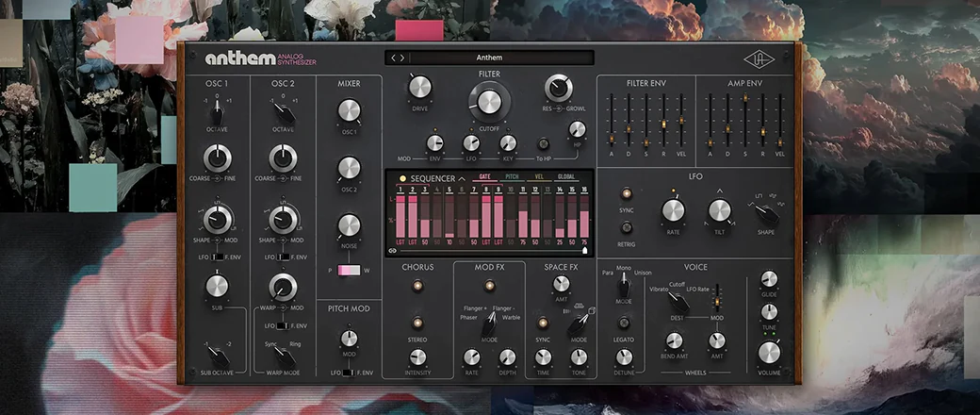Go to previous preset with left arrow
Viewport: 980px width, 415px height.
coord(394,58)
